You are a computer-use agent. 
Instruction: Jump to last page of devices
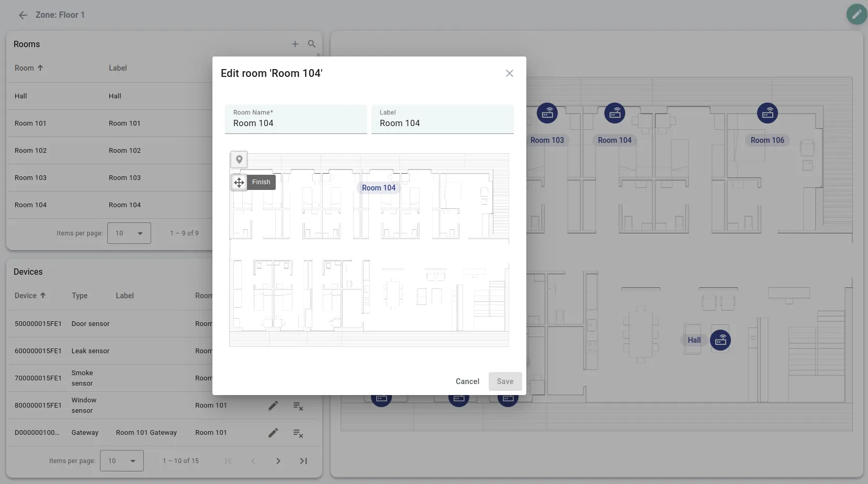click(x=303, y=461)
